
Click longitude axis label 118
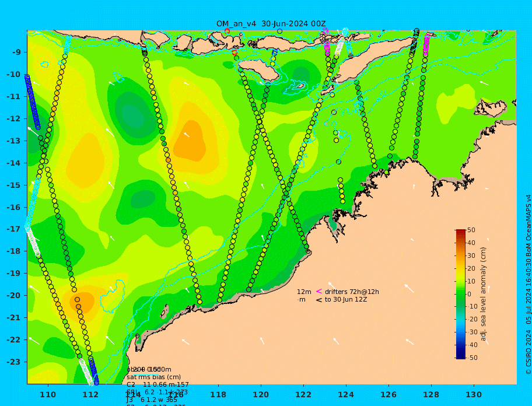click(x=218, y=394)
